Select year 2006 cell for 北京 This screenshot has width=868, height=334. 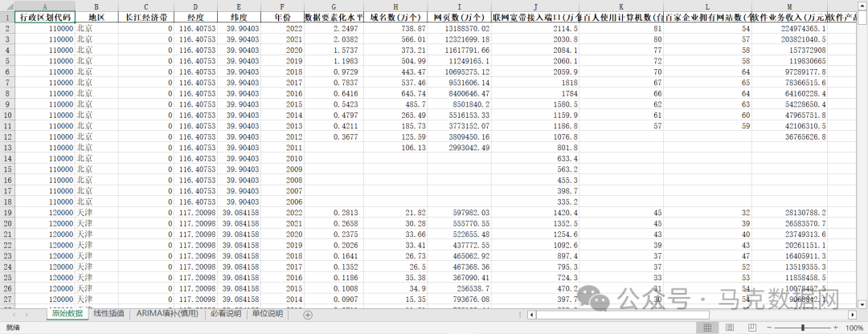[282, 202]
